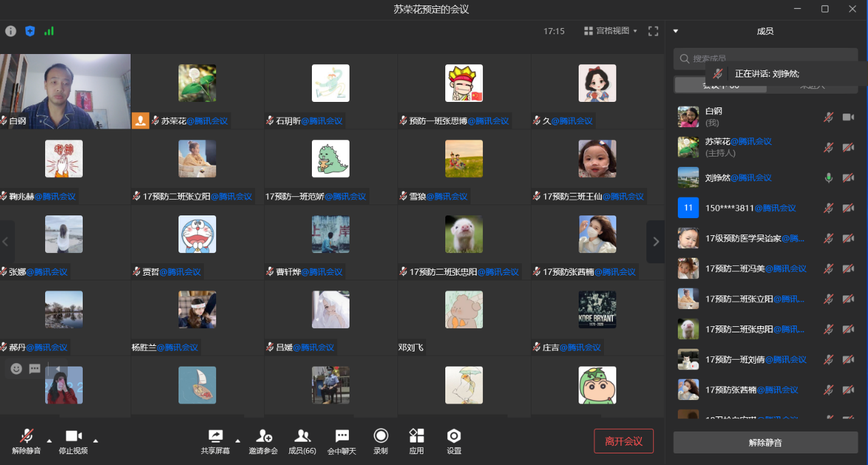Enter fullscreen mode using corner-brackets icon

point(653,31)
